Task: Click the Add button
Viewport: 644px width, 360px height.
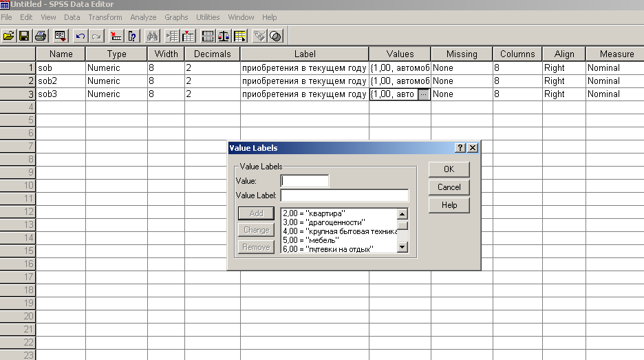Action: [x=256, y=213]
